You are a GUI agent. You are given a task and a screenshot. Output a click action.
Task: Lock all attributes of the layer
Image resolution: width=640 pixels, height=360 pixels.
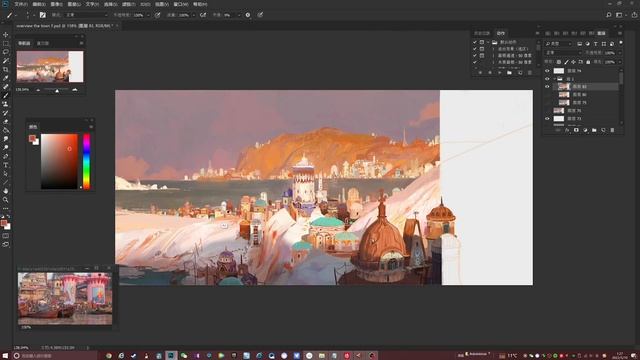point(588,62)
